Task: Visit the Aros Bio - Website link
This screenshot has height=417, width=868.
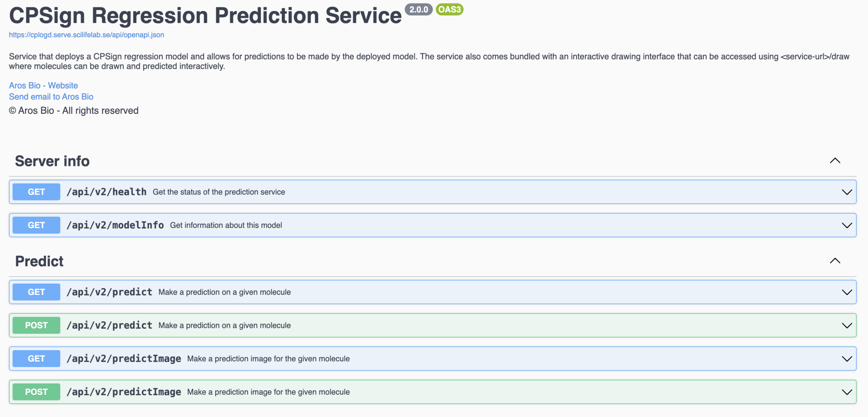Action: [43, 86]
